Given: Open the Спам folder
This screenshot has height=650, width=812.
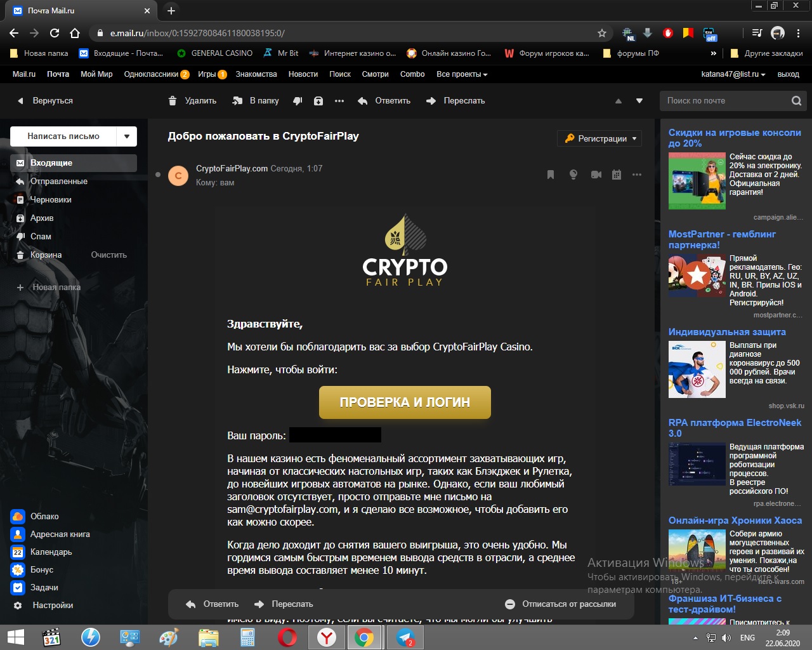Looking at the screenshot, I should click(x=74, y=237).
